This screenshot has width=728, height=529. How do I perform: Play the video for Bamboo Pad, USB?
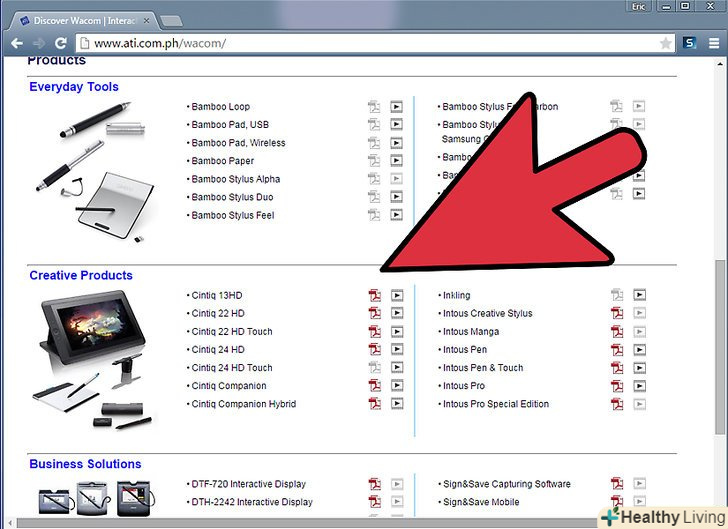(396, 124)
